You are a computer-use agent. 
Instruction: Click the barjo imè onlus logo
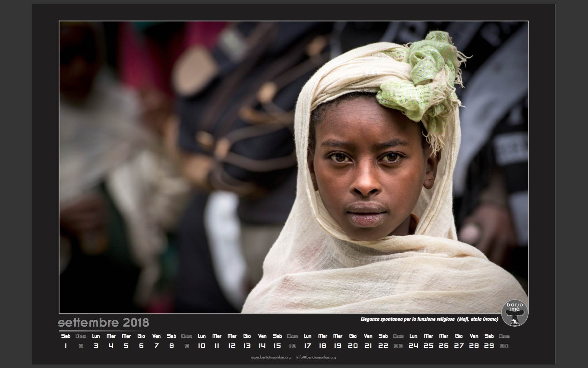[514, 313]
